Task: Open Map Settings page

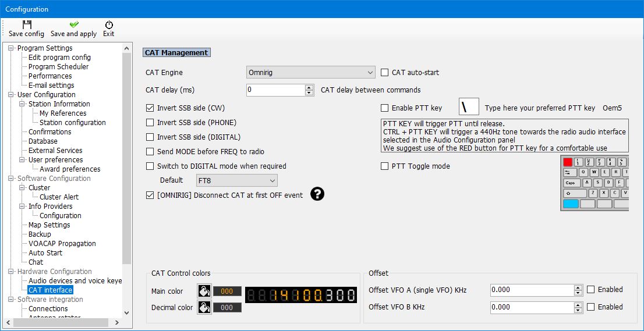Action: (49, 225)
